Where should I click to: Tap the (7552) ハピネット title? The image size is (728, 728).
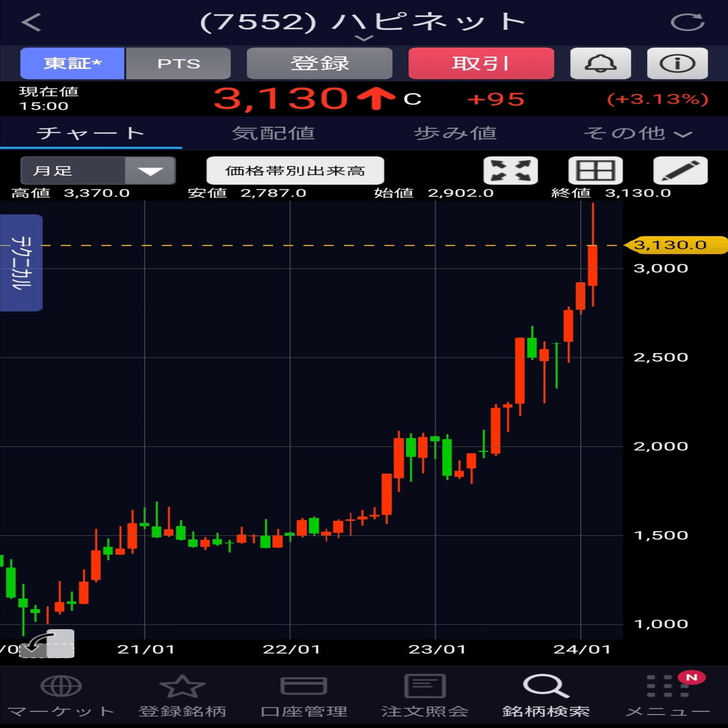[363, 22]
